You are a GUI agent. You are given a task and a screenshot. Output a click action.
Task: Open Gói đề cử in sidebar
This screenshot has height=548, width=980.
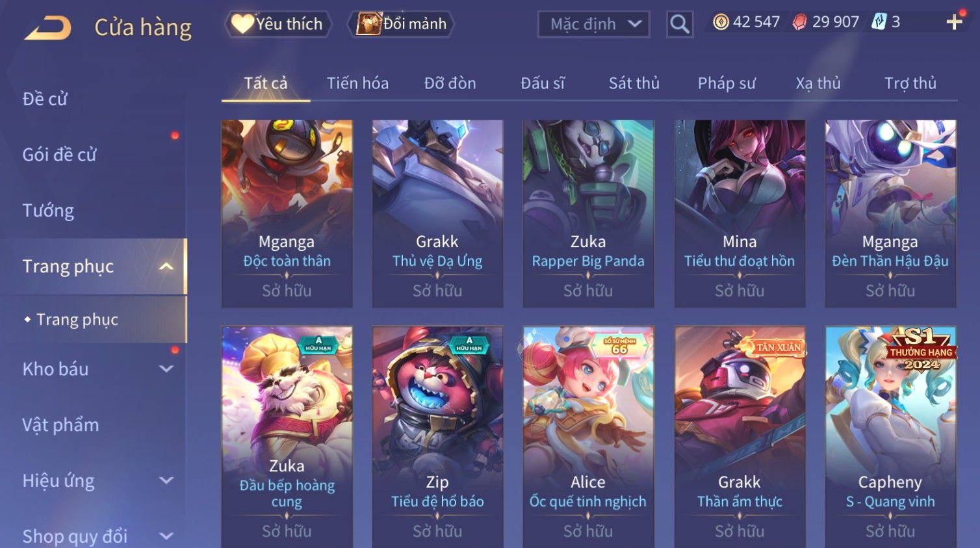(59, 155)
